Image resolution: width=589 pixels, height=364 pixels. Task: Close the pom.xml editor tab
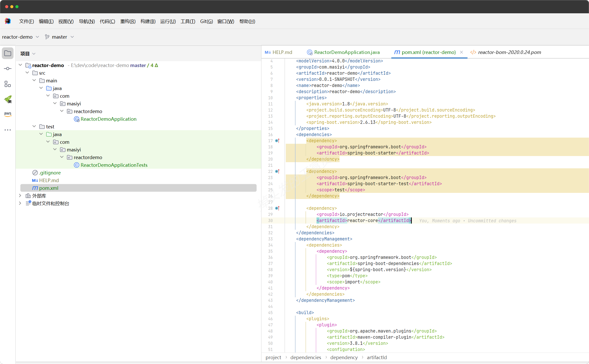pos(461,52)
